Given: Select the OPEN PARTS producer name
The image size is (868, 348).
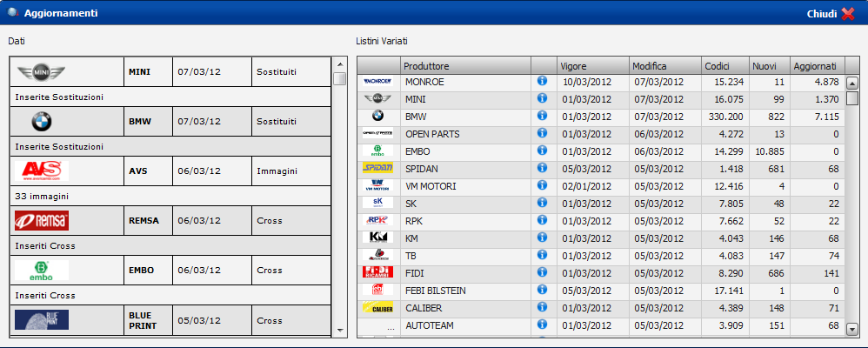Looking at the screenshot, I should click(432, 134).
